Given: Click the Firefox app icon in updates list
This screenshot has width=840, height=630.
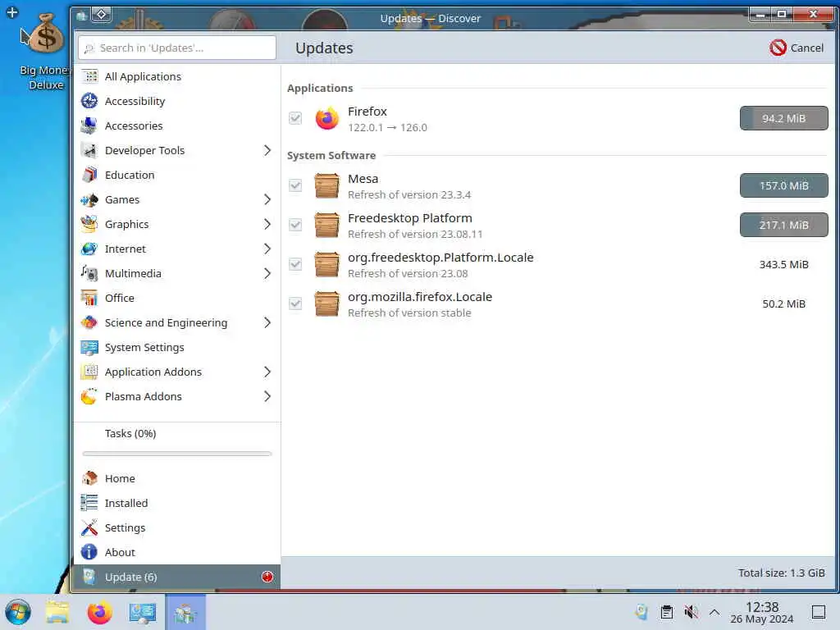Looking at the screenshot, I should tap(326, 118).
